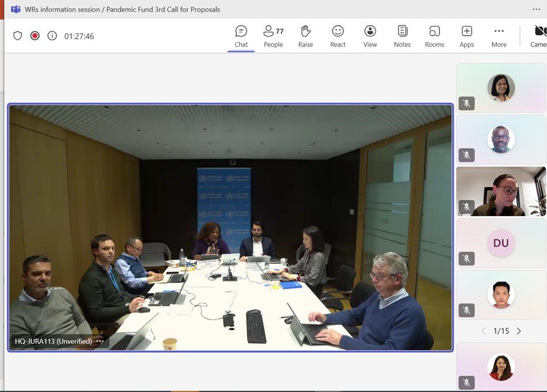Screen dimensions: 547x392
Task: Click the 1/15 page indicator
Action: [501, 331]
